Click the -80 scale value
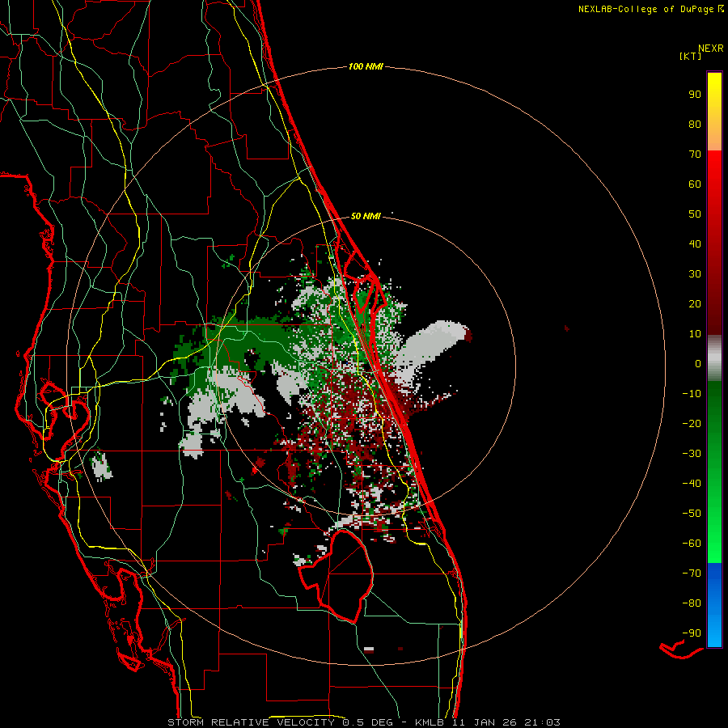This screenshot has width=728, height=728. click(x=692, y=603)
